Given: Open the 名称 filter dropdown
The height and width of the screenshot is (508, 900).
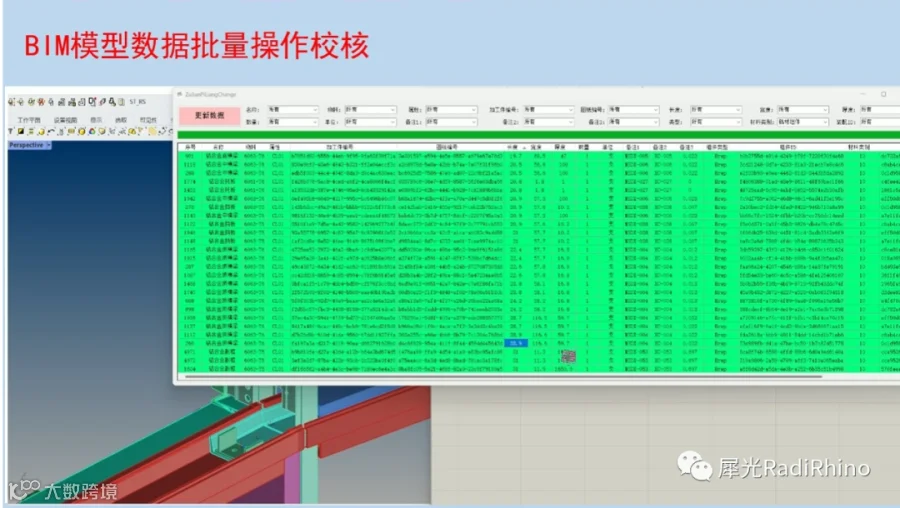Looking at the screenshot, I should click(x=293, y=109).
